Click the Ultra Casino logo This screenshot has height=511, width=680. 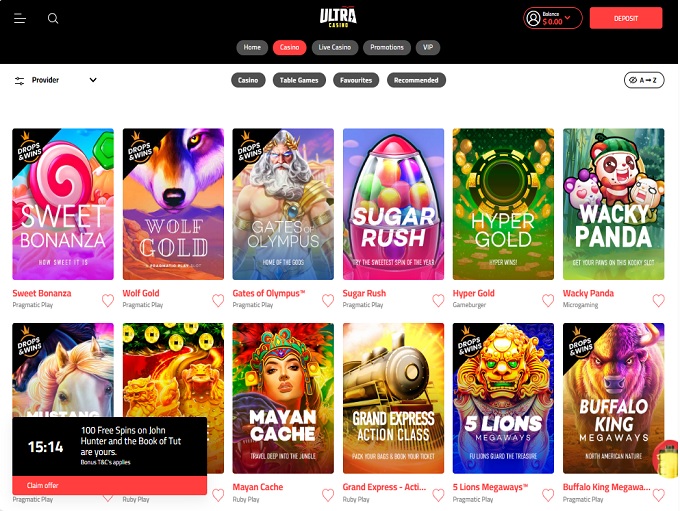coord(339,17)
